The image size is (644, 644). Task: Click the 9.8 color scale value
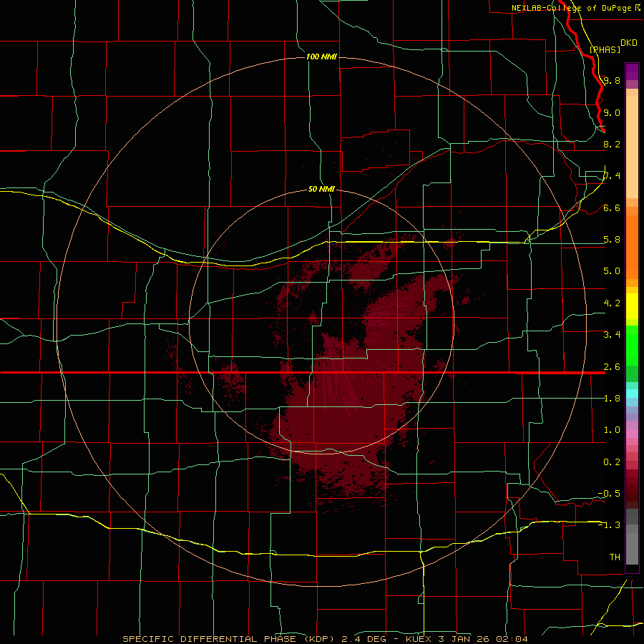(x=612, y=80)
